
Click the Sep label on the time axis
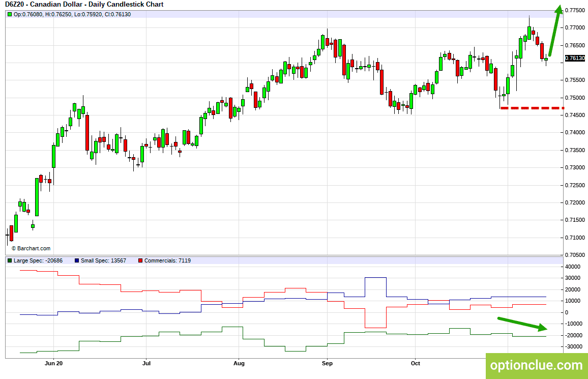point(327,363)
